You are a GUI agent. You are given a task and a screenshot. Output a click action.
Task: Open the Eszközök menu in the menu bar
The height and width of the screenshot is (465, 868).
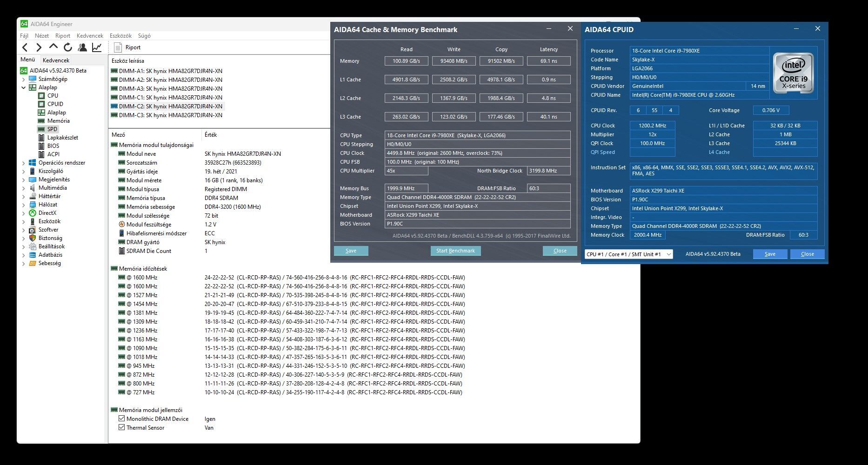pyautogui.click(x=120, y=36)
